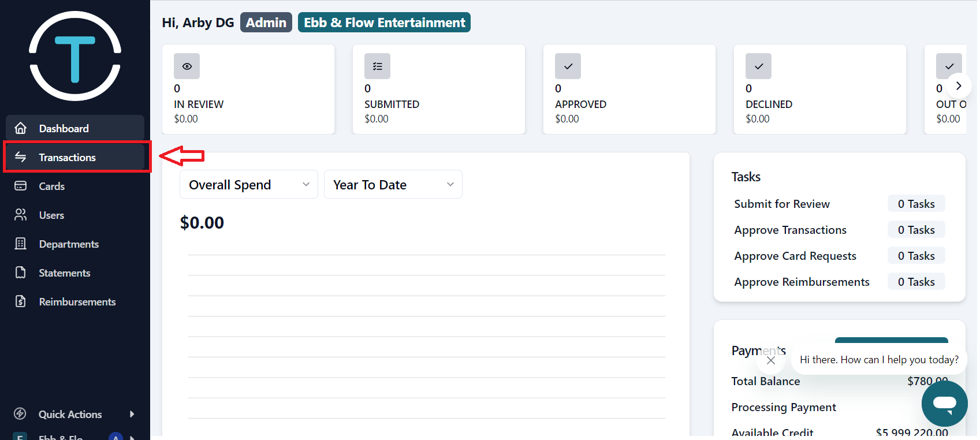Click the Dashboard home icon in sidebar
Viewport: 980px width, 440px height.
point(21,128)
